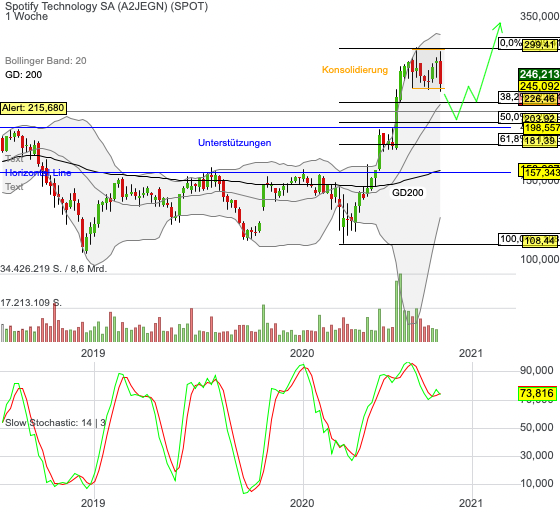Click the 50,000 stochastic axis label

537,427
